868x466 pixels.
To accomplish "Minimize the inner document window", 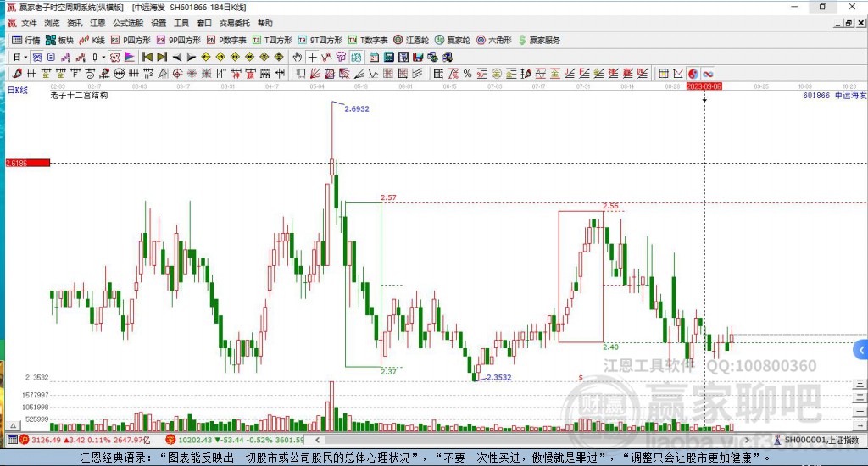I will tap(838, 23).
